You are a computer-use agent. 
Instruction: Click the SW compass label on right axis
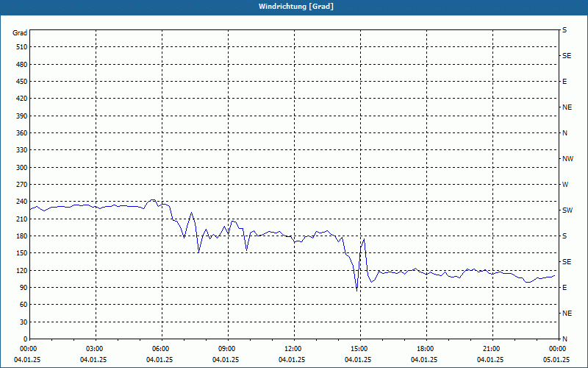[567, 210]
